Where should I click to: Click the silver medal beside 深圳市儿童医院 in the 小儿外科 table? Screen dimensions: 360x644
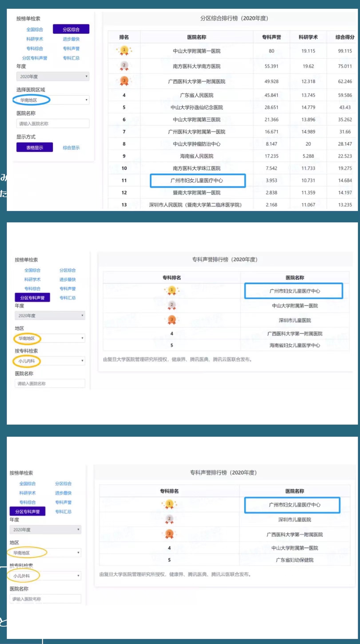pos(169,519)
